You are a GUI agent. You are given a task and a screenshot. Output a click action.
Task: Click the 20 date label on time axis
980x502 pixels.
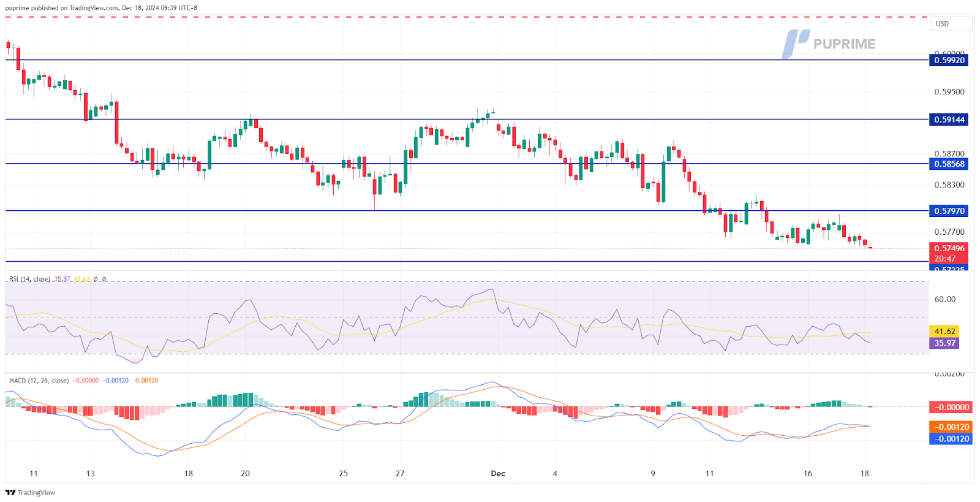click(x=245, y=474)
